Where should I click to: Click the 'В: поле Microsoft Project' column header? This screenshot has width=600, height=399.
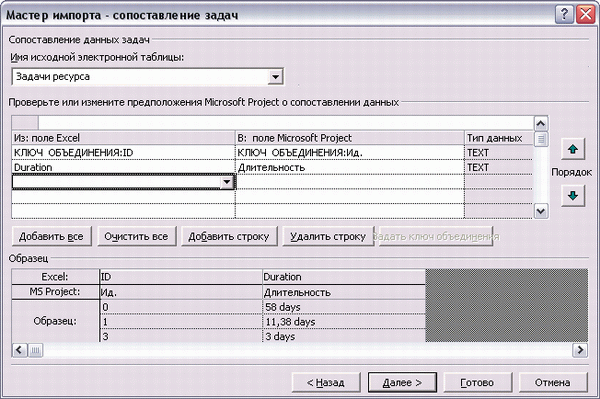click(x=350, y=138)
